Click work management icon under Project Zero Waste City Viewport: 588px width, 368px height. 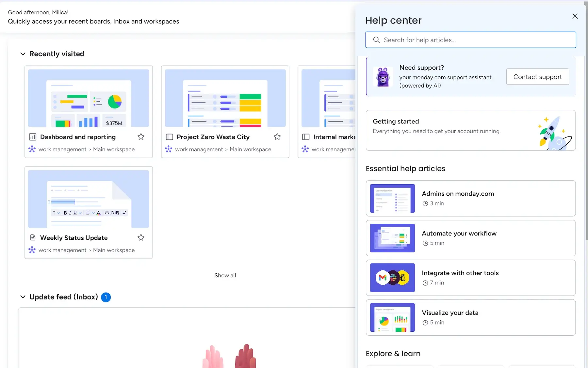point(169,149)
